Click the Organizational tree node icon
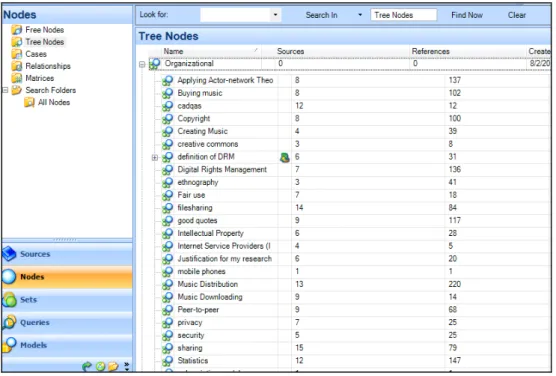The height and width of the screenshot is (376, 556). click(155, 64)
